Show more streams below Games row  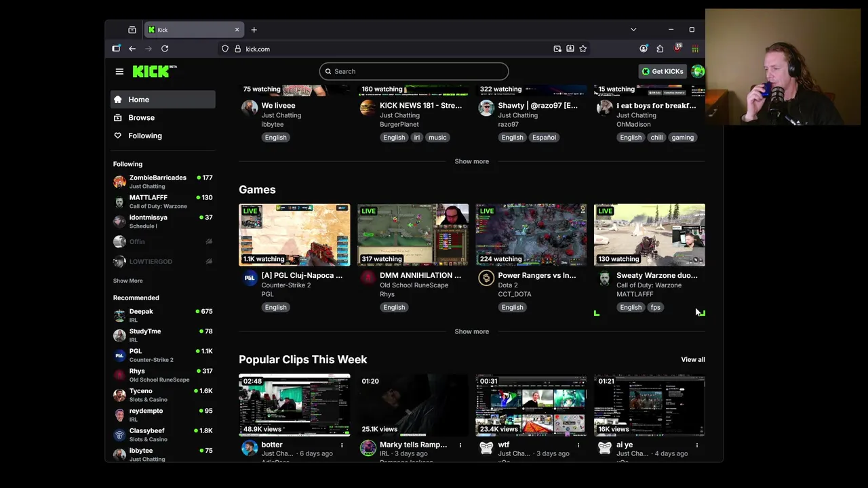(471, 331)
